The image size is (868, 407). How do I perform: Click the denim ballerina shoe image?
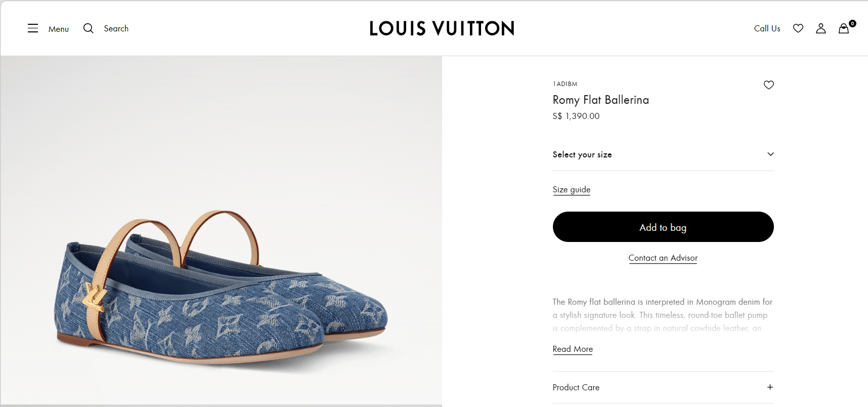[x=221, y=294]
